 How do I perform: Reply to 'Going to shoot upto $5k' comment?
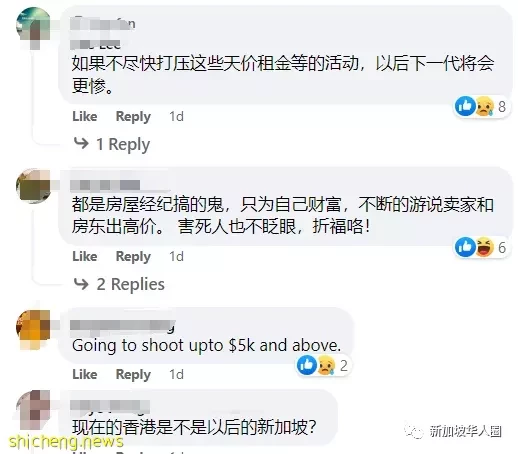133,375
